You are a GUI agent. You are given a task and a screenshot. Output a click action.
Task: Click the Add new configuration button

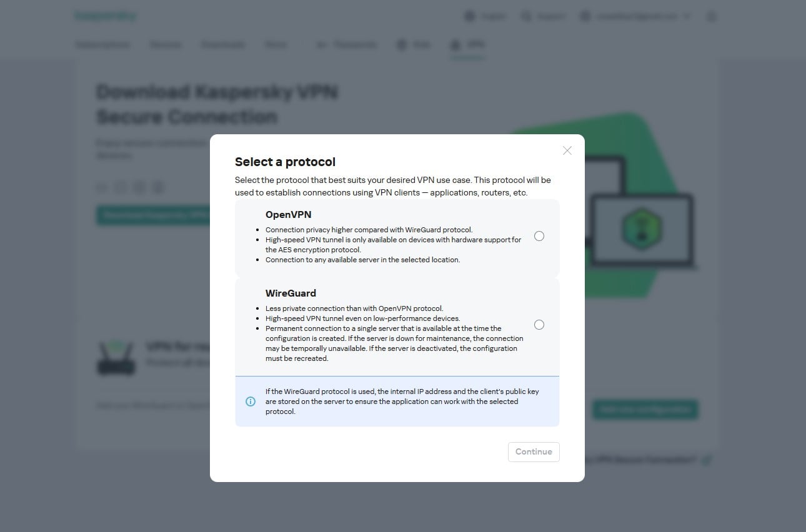point(645,410)
